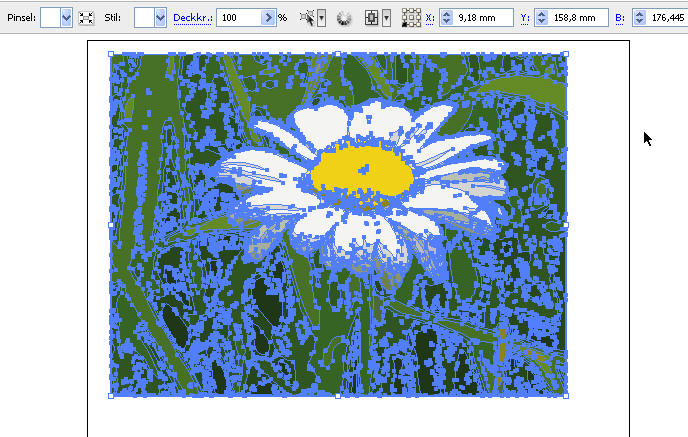This screenshot has height=437, width=688.
Task: Expand the Deckkr. opacity slider arrow
Action: pyautogui.click(x=267, y=18)
